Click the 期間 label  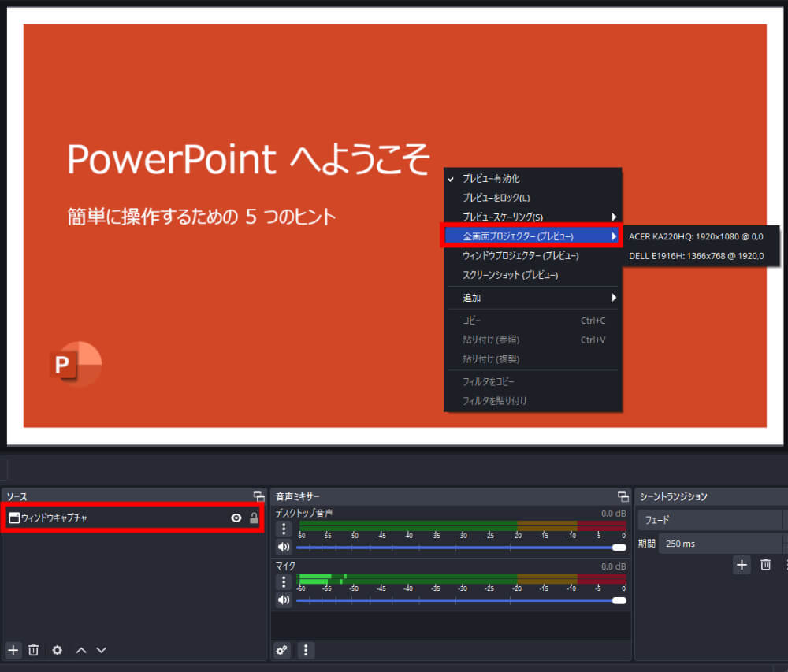[647, 544]
